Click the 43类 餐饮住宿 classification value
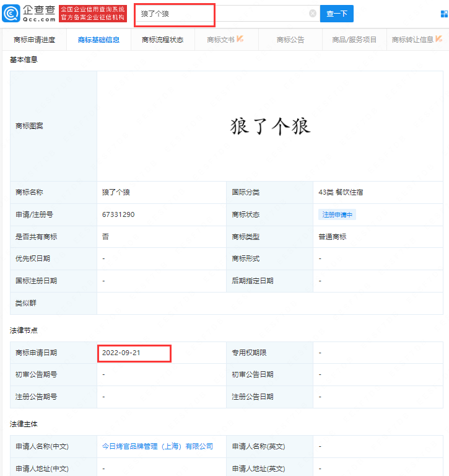Viewport: 449px width, 476px height. (x=341, y=192)
